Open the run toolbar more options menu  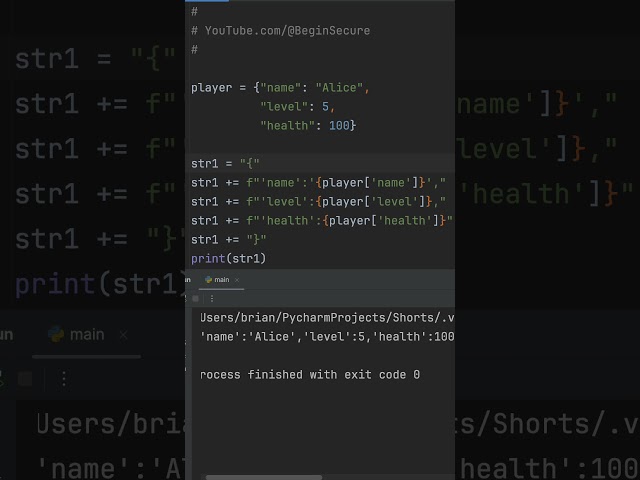click(x=212, y=299)
